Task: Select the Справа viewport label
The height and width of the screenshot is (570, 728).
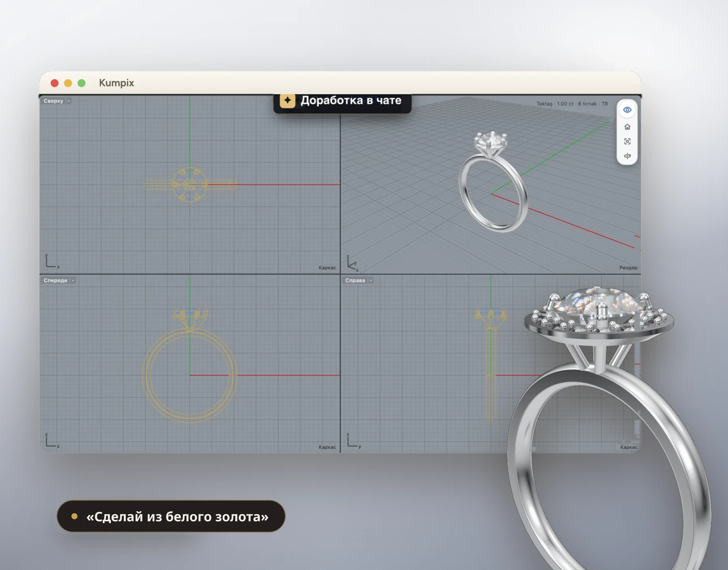Action: click(x=355, y=280)
